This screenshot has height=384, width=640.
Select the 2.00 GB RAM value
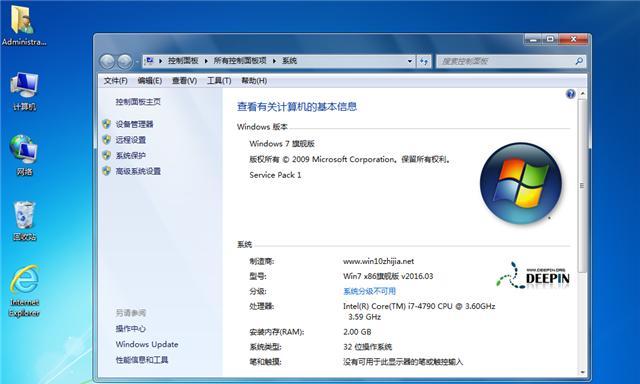(x=357, y=332)
